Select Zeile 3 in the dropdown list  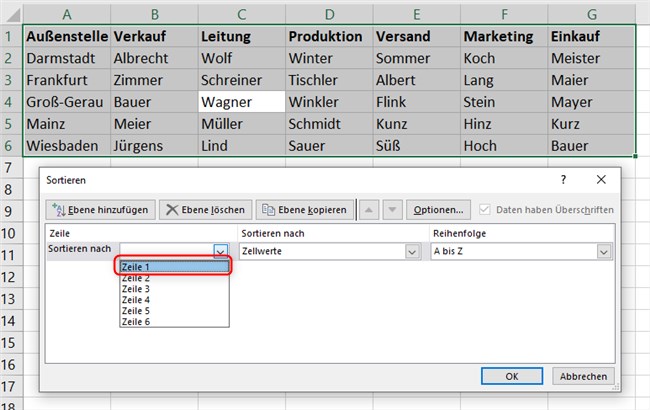point(175,289)
